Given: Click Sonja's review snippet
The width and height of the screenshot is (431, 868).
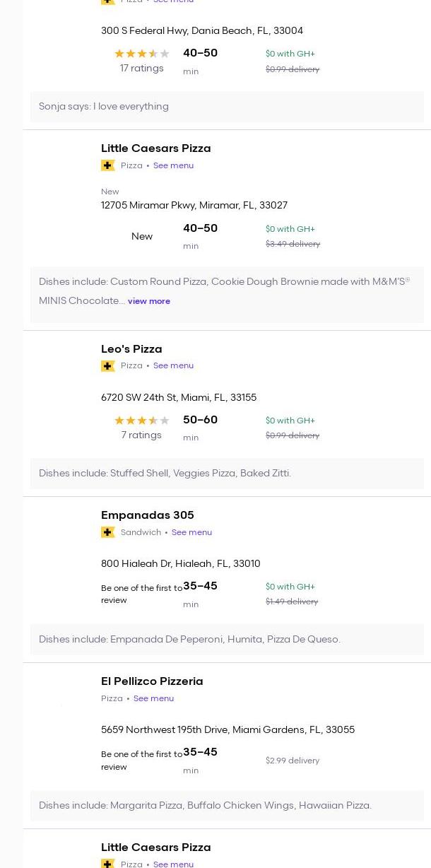Looking at the screenshot, I should click(104, 107).
